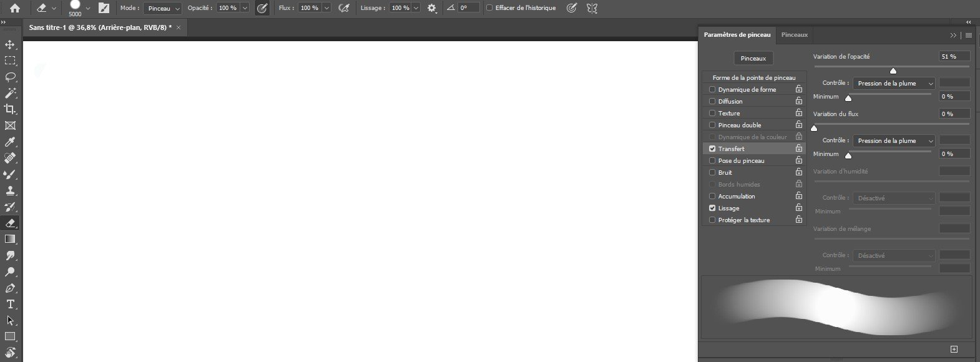Click the Variation de l'opacité slider
This screenshot has height=362, width=980.
tap(891, 67)
